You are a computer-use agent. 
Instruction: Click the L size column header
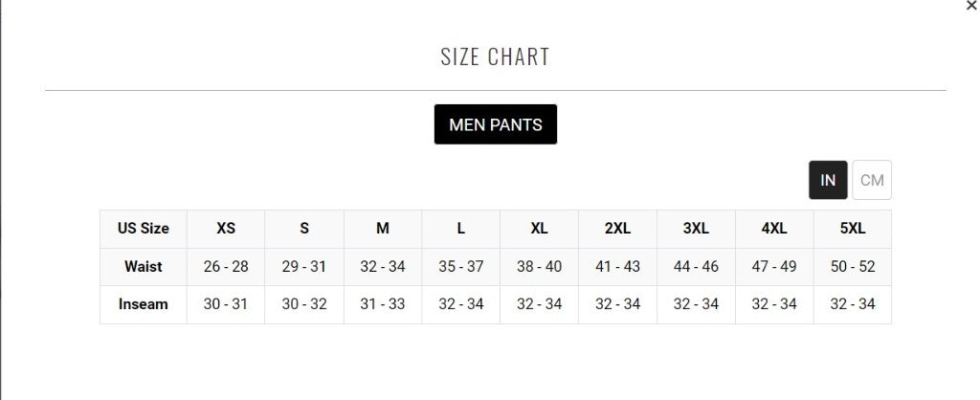coord(461,229)
